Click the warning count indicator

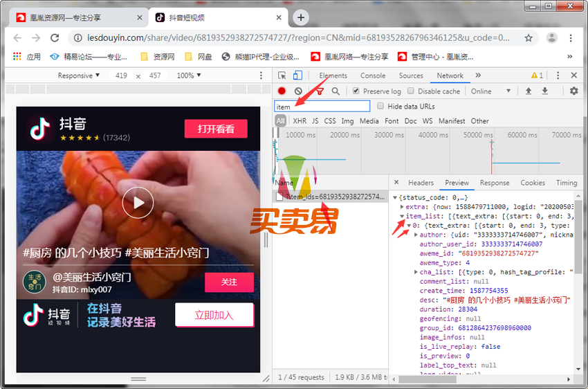pyautogui.click(x=537, y=75)
